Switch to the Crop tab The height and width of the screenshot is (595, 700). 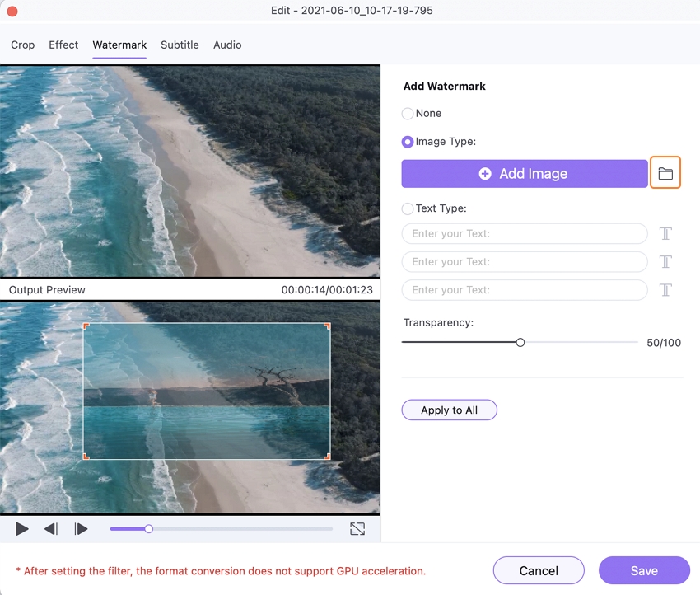tap(23, 45)
